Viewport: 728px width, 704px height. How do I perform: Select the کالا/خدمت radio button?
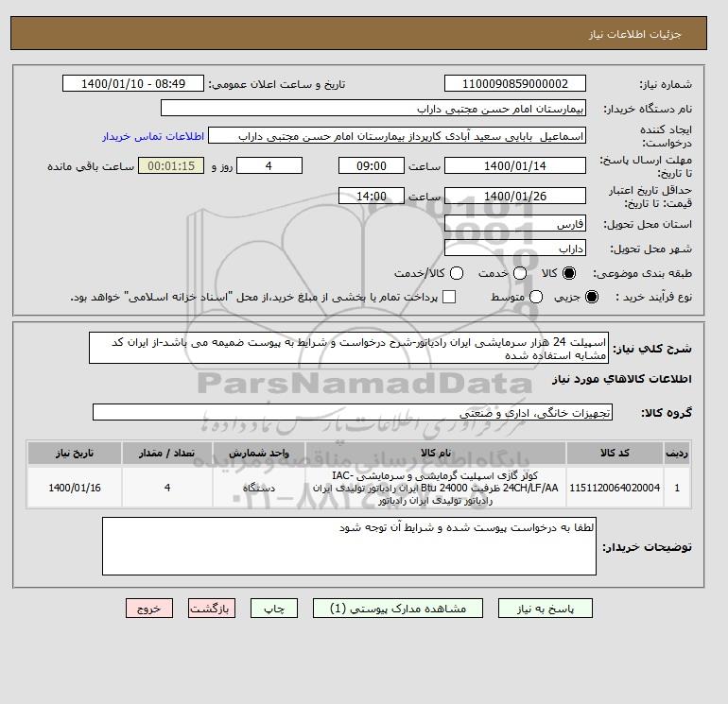pos(457,273)
